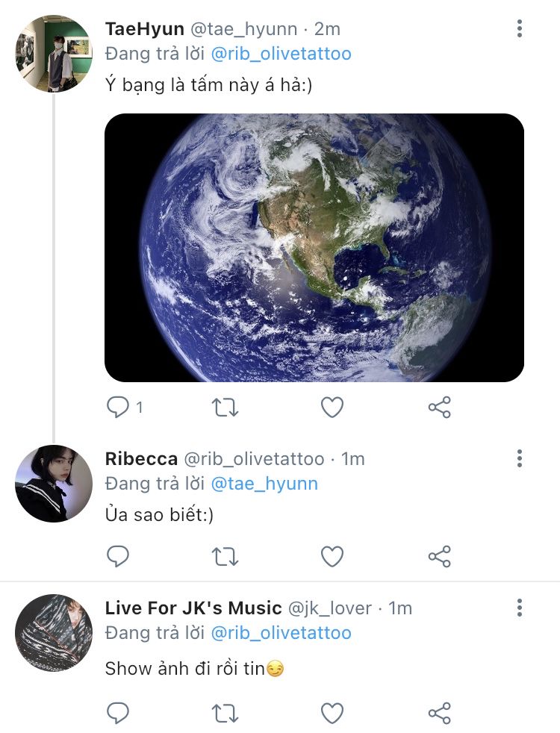Retweet TaeHyun's Earth photo tweet
The width and height of the screenshot is (560, 733).
225,407
